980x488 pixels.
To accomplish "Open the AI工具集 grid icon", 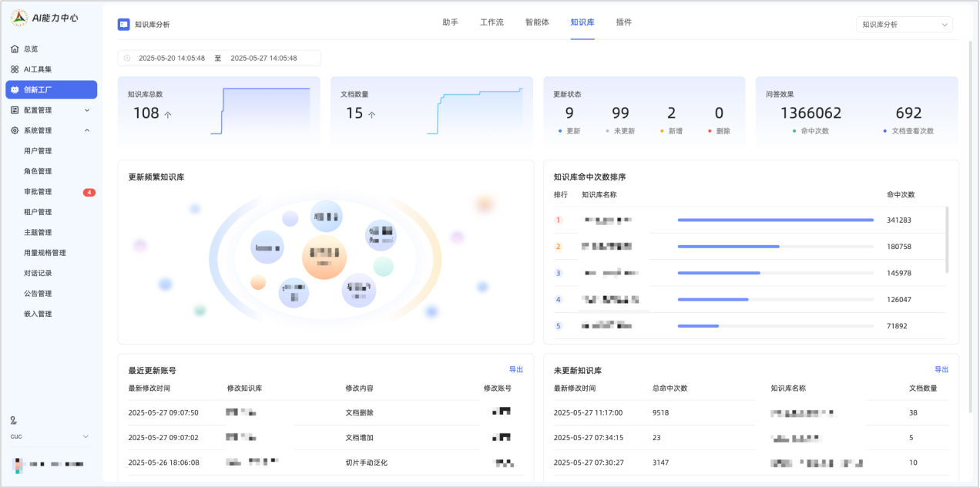I will pyautogui.click(x=15, y=69).
